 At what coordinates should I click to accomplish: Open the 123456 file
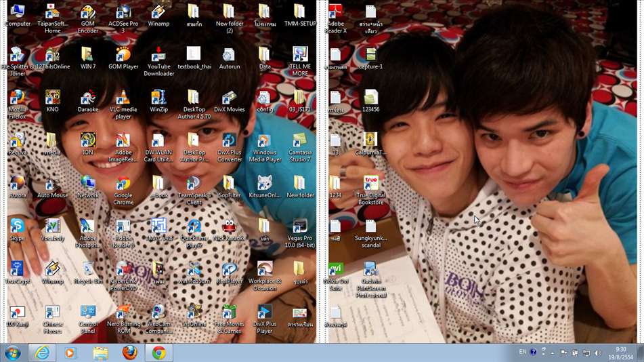(x=370, y=101)
